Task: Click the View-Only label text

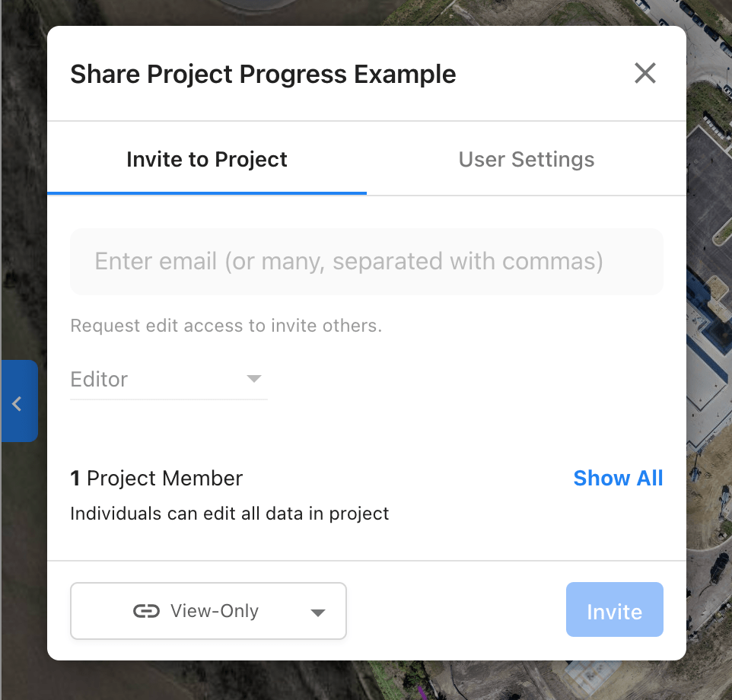Action: click(x=215, y=611)
